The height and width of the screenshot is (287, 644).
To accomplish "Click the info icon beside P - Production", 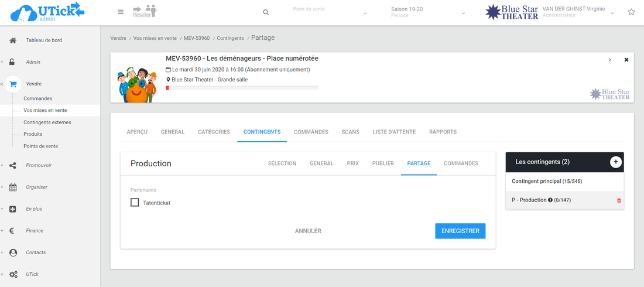I will (550, 200).
